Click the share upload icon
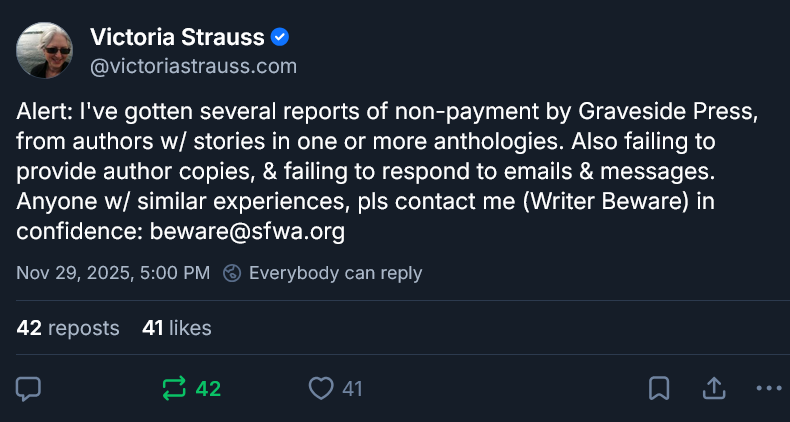 point(714,388)
